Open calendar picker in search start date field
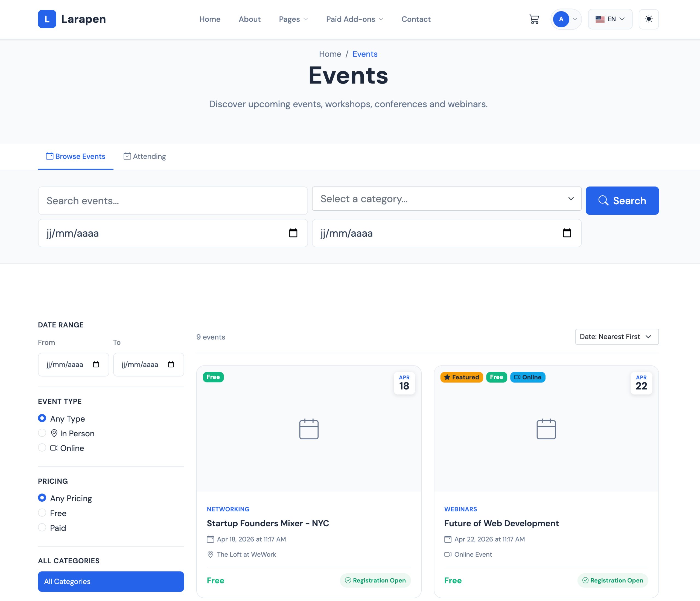This screenshot has height=601, width=700. click(x=293, y=233)
